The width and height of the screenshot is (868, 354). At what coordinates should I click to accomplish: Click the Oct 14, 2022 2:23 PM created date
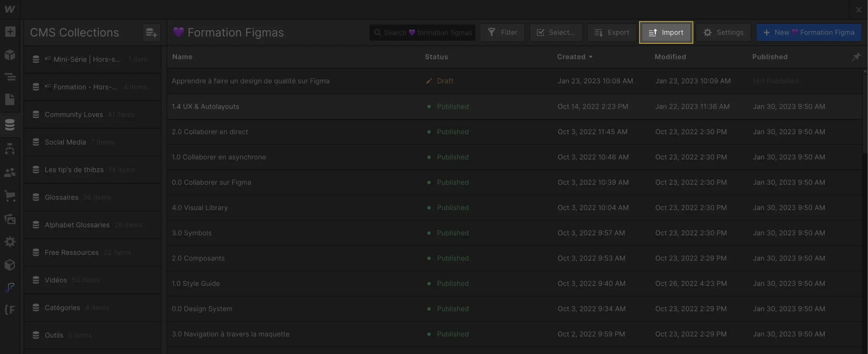593,107
